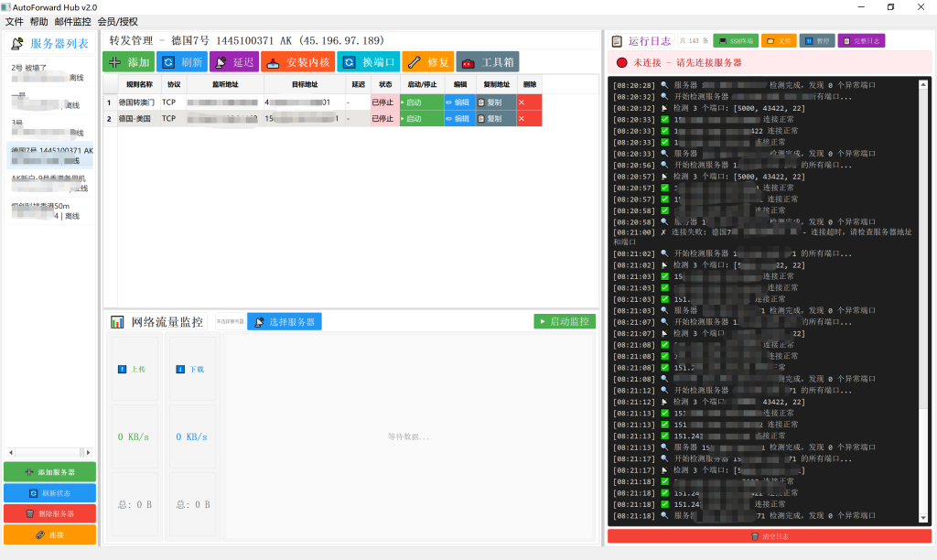Click the 延迟 latency test button
Screen dimensions: 937x560
pos(234,62)
